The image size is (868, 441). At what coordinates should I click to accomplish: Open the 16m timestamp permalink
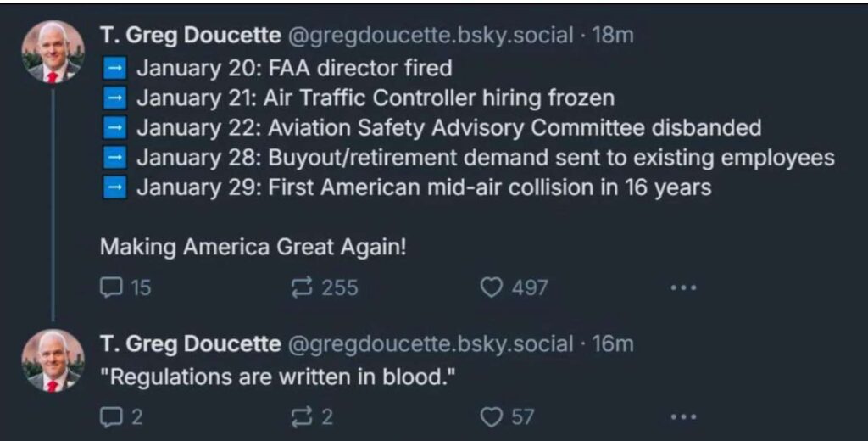pyautogui.click(x=613, y=343)
